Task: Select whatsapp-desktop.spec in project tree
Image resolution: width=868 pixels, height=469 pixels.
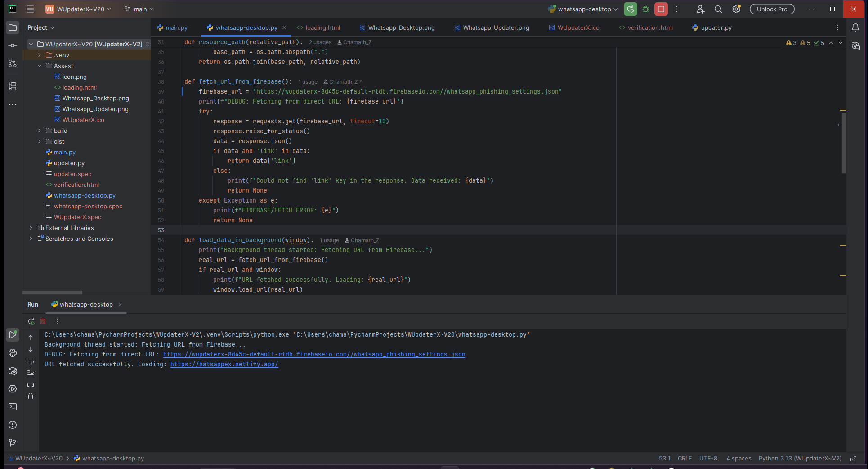Action: click(x=88, y=206)
